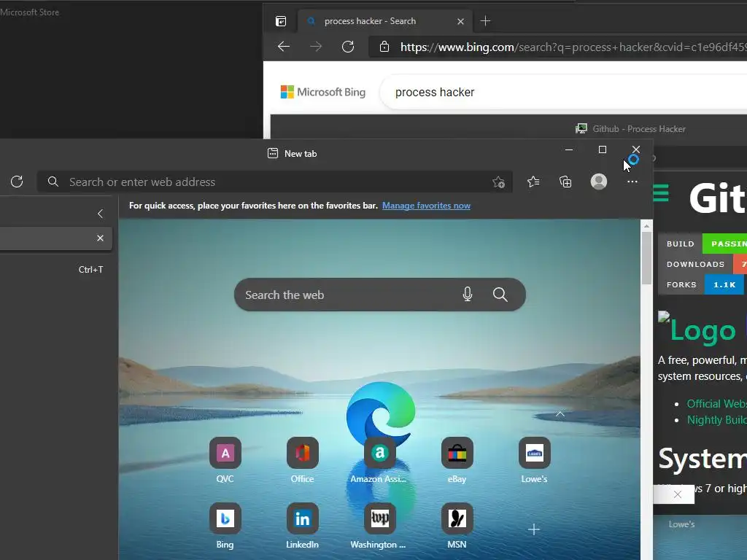The height and width of the screenshot is (560, 747).
Task: Click the FORKS 1.1K badge
Action: coord(701,284)
